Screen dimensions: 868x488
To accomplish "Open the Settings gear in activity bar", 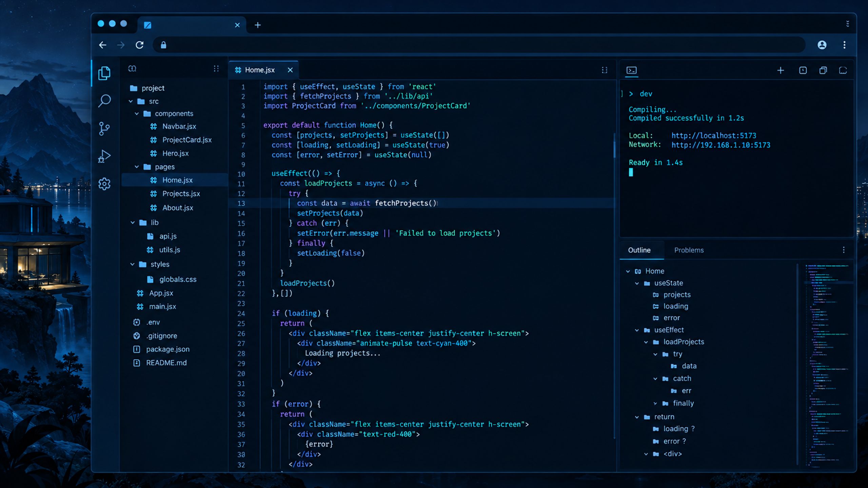I will [x=104, y=184].
